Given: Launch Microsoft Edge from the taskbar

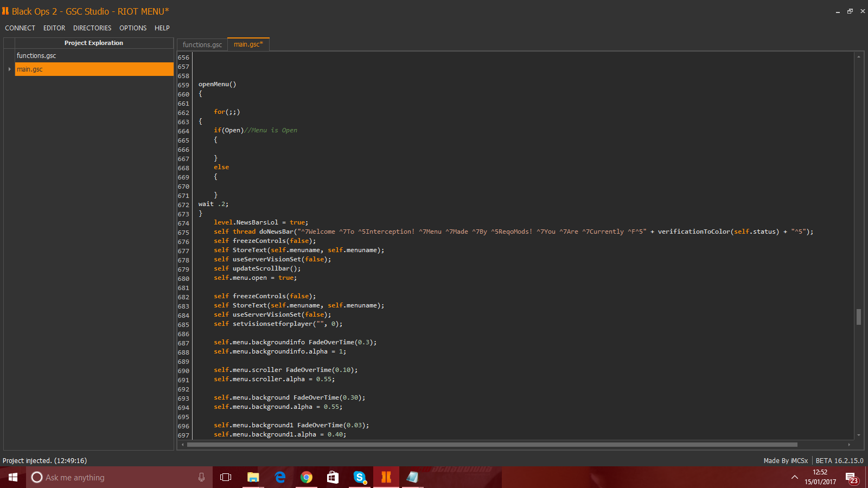Looking at the screenshot, I should [280, 477].
